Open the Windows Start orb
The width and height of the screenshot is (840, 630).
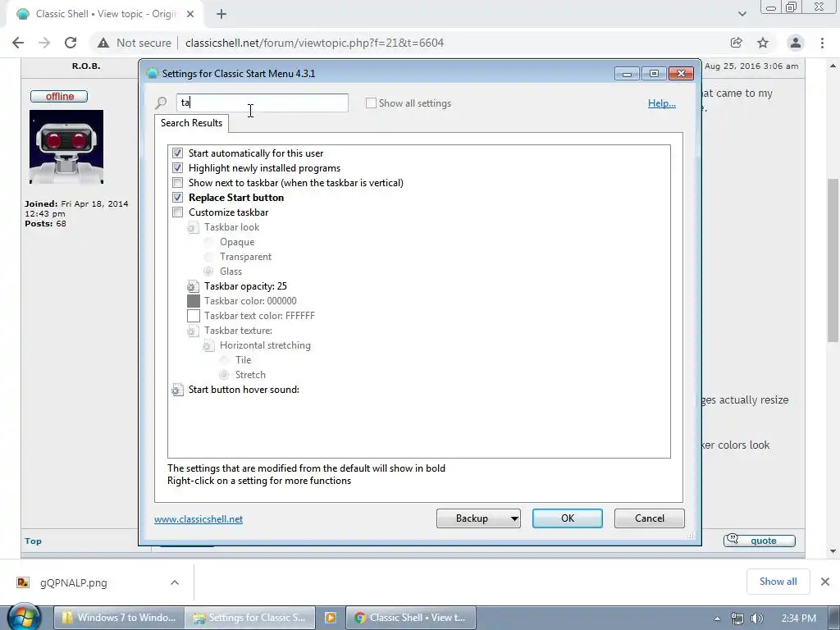24,617
